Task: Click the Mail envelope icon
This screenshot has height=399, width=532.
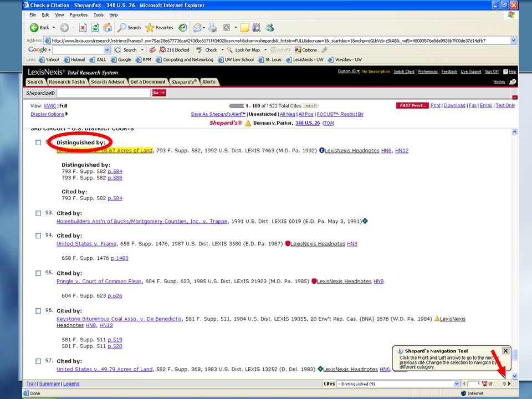Action: (197, 28)
